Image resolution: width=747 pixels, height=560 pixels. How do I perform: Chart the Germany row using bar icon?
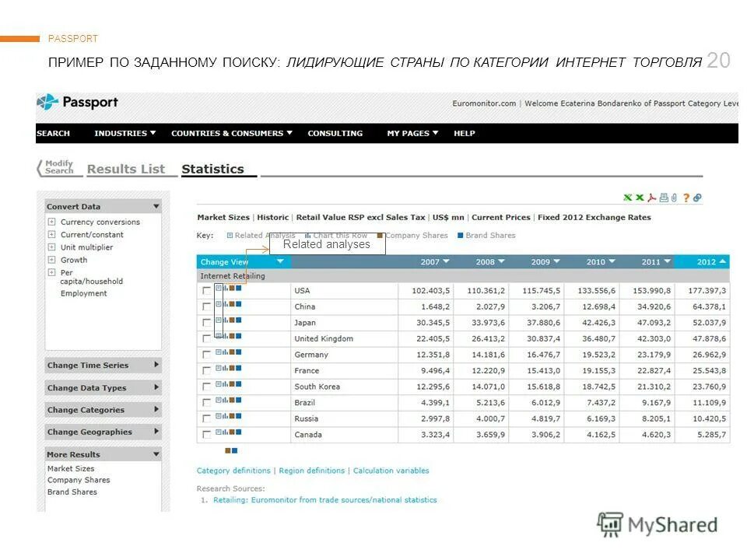click(226, 352)
